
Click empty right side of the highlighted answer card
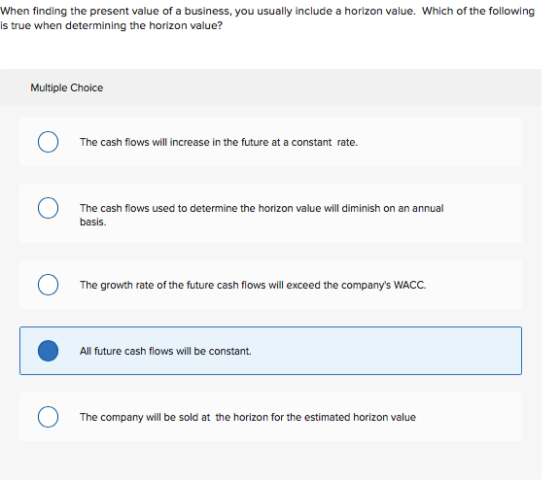click(393, 351)
